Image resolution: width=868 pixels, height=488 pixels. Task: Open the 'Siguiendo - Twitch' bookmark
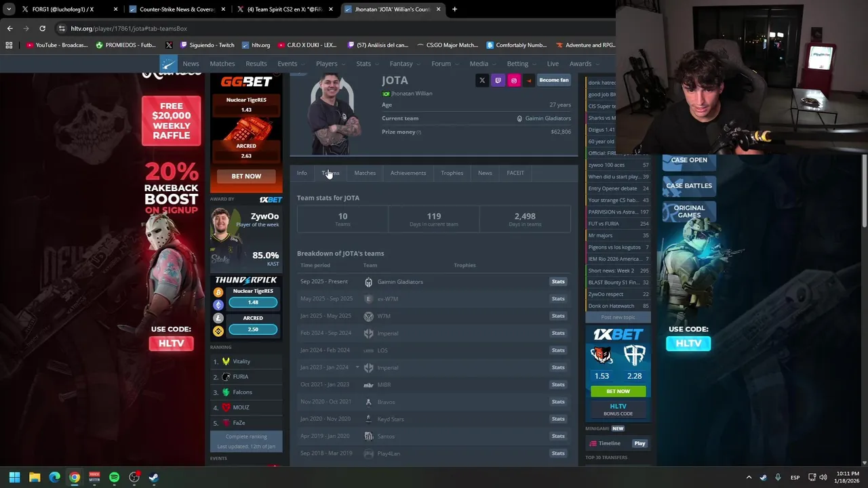tap(207, 45)
